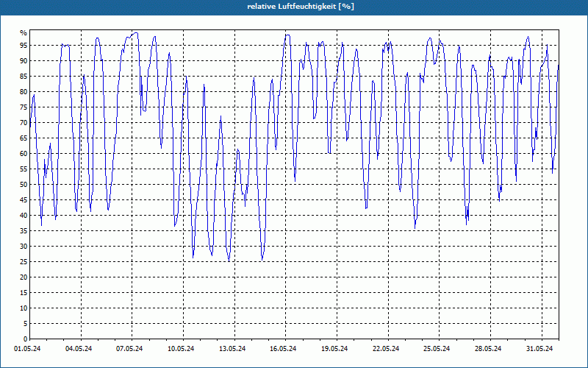Click the y-axis value 20
Image resolution: width=588 pixels, height=368 pixels.
tap(24, 277)
